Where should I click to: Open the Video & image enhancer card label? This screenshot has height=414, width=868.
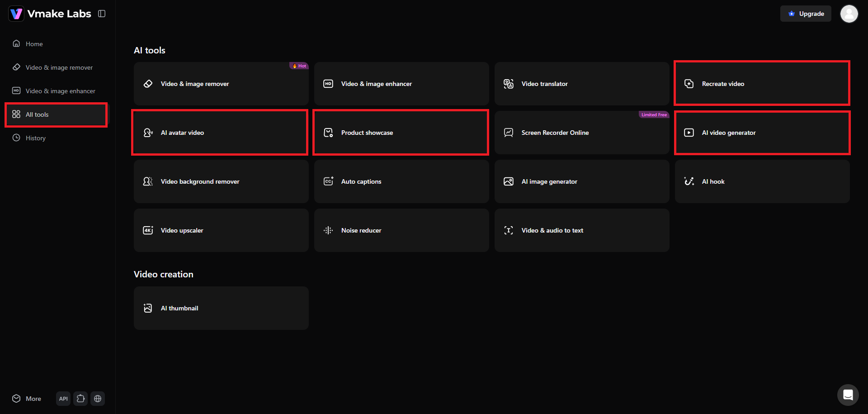click(377, 84)
